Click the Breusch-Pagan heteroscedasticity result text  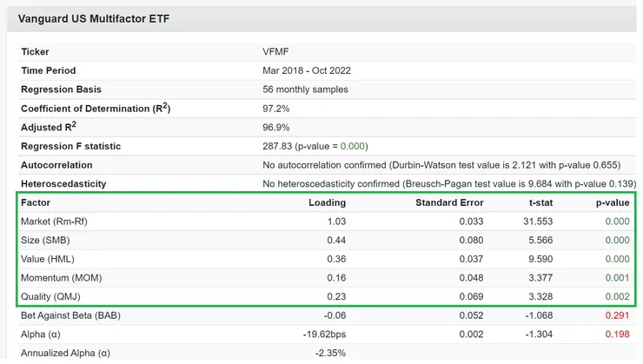(448, 184)
